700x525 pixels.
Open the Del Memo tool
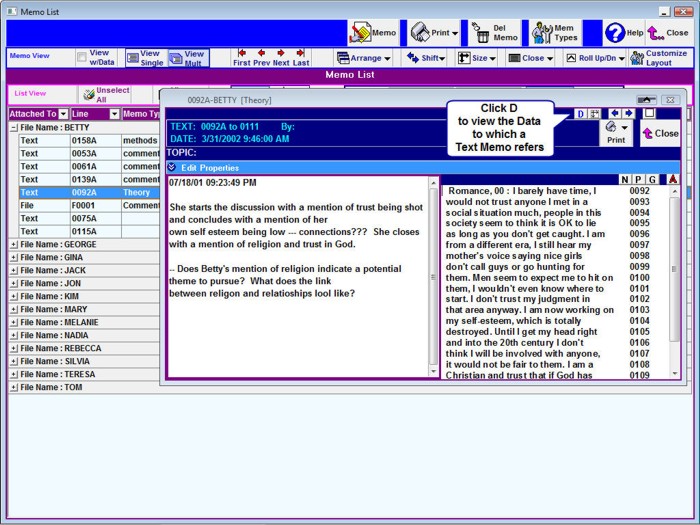pyautogui.click(x=495, y=33)
